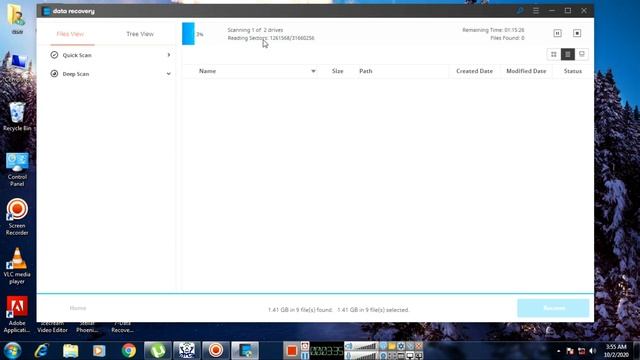Viewport: 640px width, 360px height.
Task: Click the blue scan progress bar
Action: coord(188,33)
